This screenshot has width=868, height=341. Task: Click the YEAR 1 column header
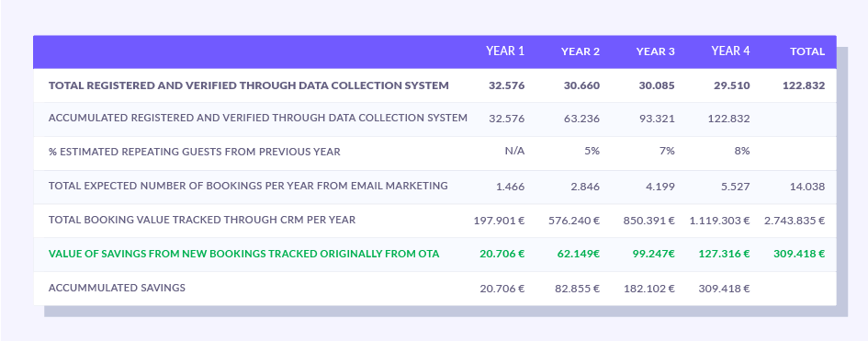[505, 51]
